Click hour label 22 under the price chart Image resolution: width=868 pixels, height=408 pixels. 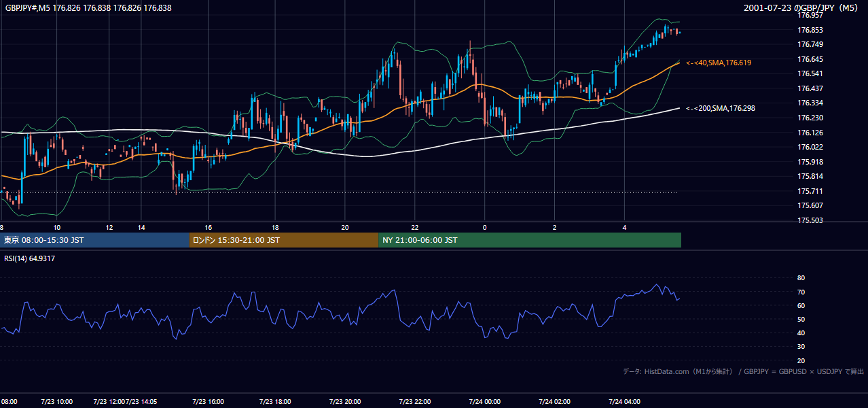(x=415, y=227)
